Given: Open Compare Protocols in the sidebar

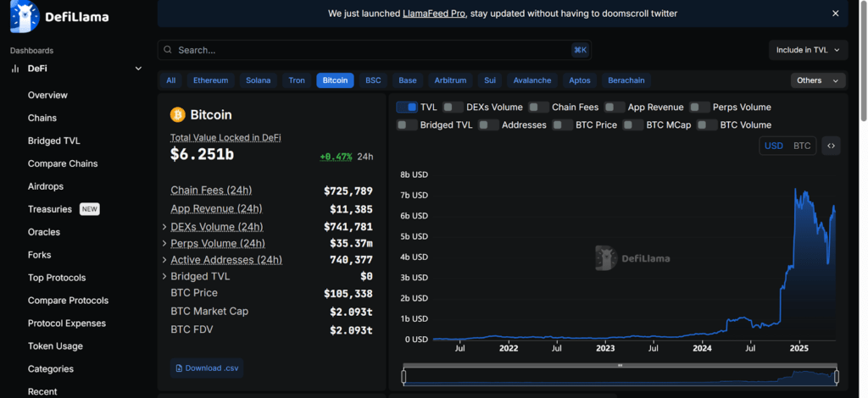Looking at the screenshot, I should pos(68,301).
